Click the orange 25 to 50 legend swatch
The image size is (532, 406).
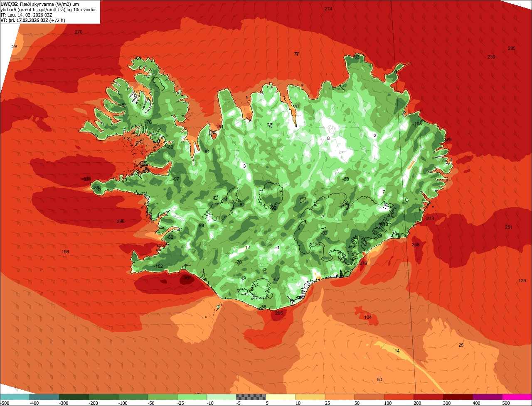[x=340, y=397]
